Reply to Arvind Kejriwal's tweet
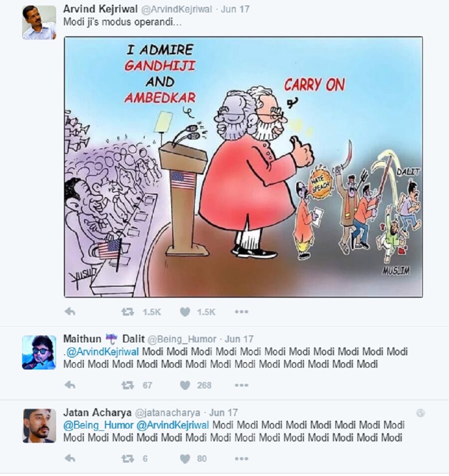 click(70, 312)
